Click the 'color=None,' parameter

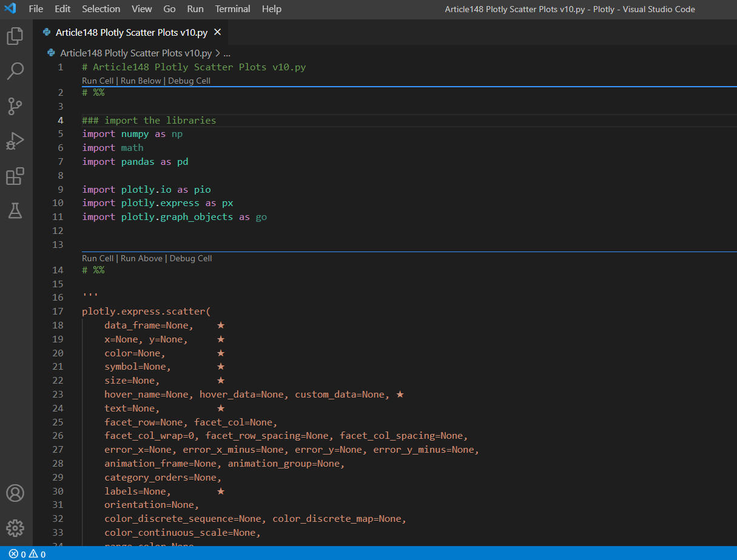(135, 353)
